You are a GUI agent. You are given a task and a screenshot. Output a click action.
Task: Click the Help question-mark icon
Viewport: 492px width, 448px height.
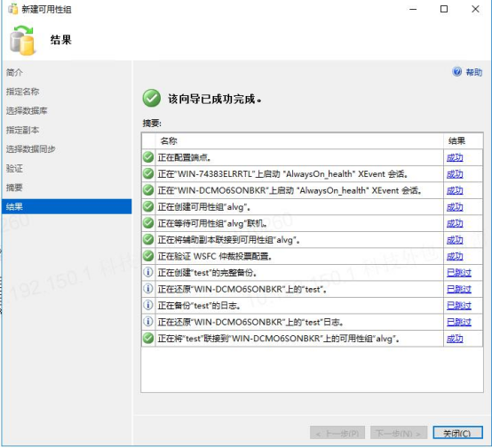pos(456,72)
